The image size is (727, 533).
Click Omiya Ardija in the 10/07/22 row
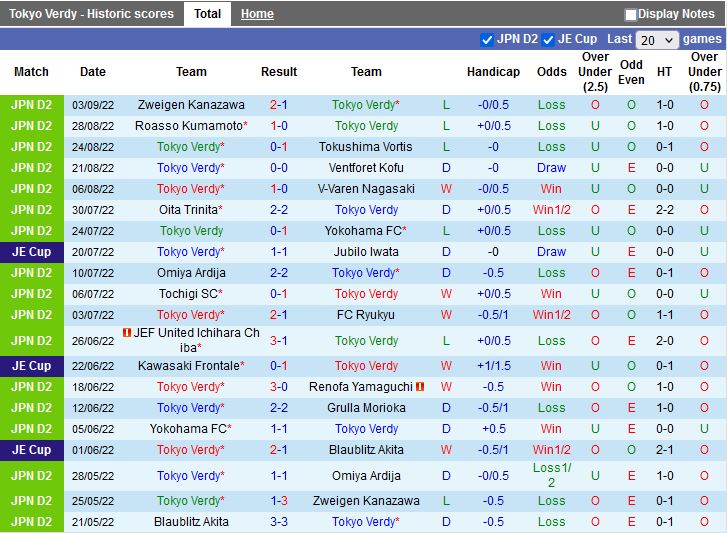pyautogui.click(x=191, y=273)
